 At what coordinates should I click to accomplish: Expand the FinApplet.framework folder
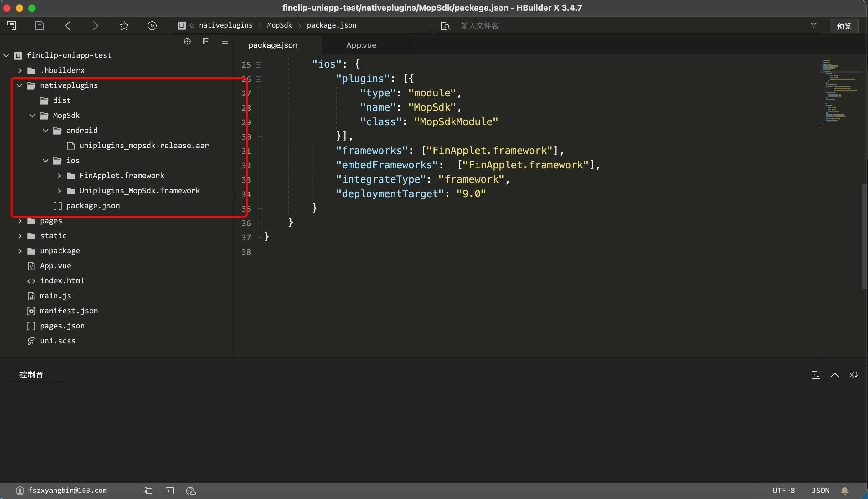(x=59, y=176)
